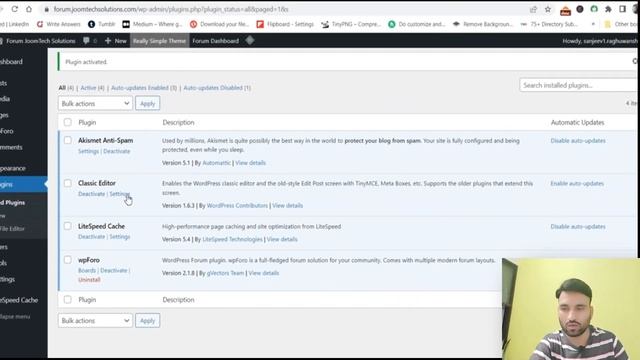Reload the page with browser refresh icon

[x=15, y=9]
